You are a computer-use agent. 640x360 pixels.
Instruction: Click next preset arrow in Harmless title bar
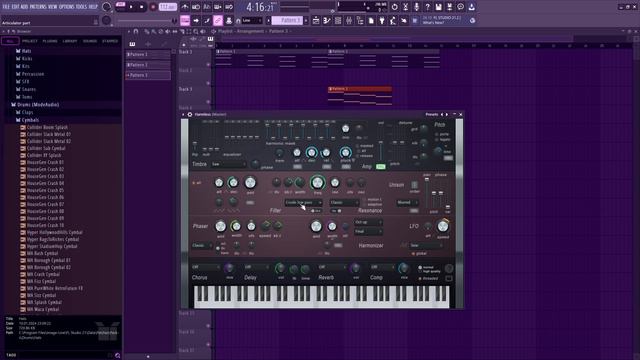coord(447,115)
